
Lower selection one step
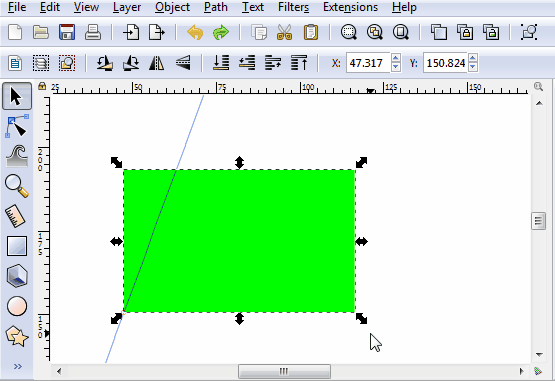point(247,63)
